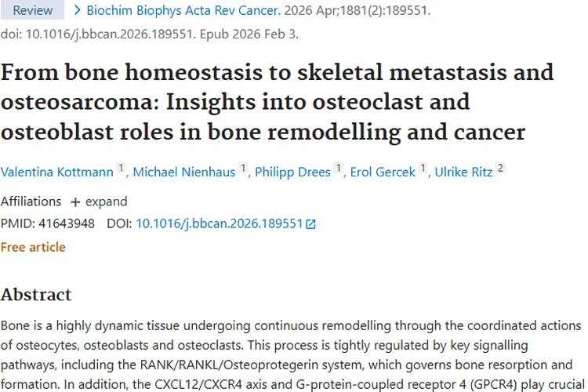The height and width of the screenshot is (392, 588).
Task: Show affiliation 1 next to Philipp Drees
Action: 339,168
